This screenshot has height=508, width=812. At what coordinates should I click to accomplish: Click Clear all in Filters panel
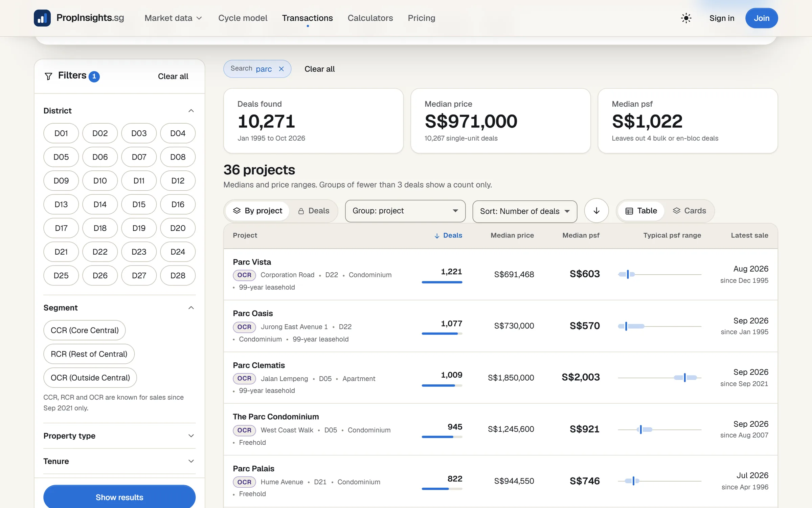point(173,76)
